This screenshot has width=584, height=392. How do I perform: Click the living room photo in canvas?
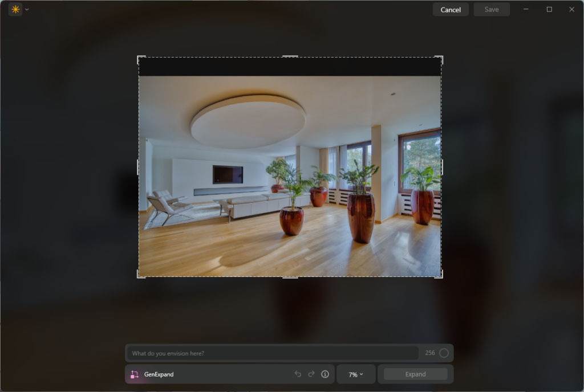(x=290, y=176)
